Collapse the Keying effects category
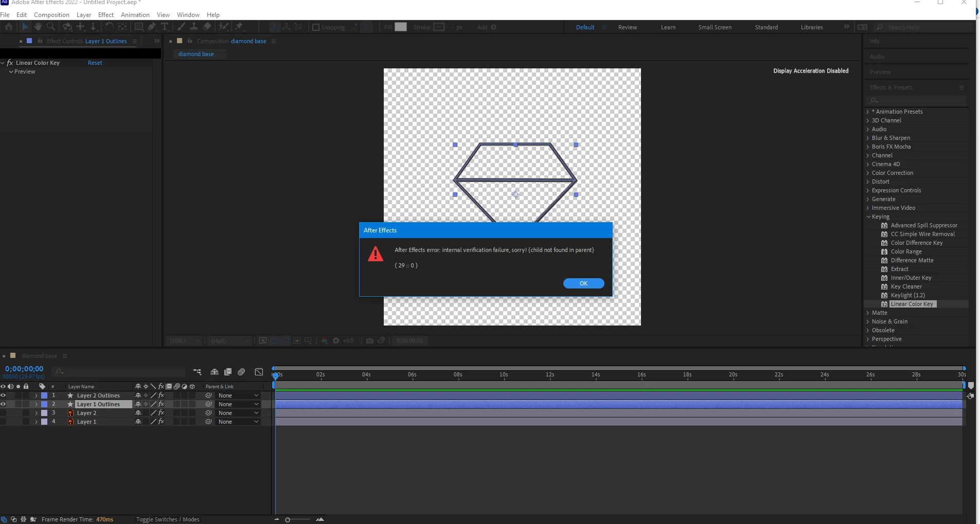The width and height of the screenshot is (980, 524). pos(868,217)
